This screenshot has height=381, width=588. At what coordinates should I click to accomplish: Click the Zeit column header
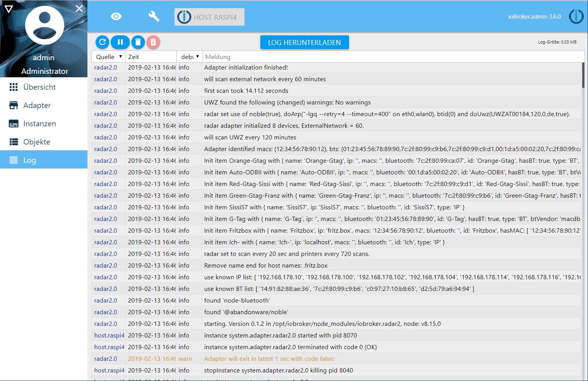(134, 57)
